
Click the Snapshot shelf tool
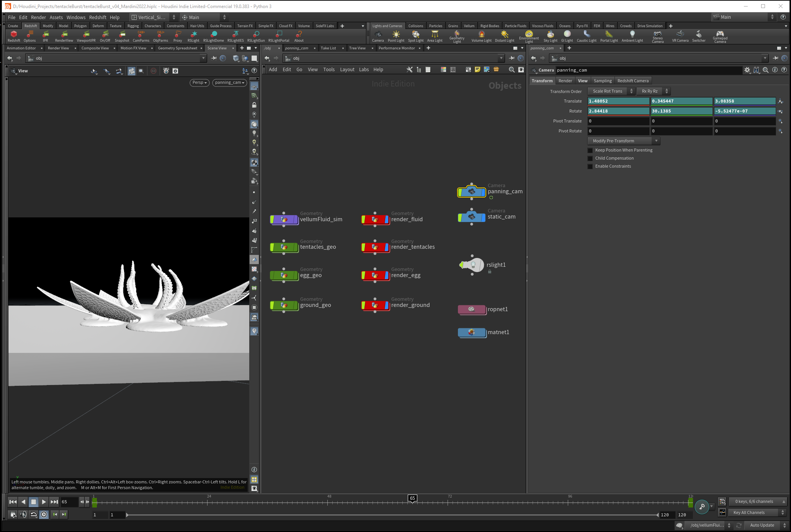pyautogui.click(x=122, y=36)
